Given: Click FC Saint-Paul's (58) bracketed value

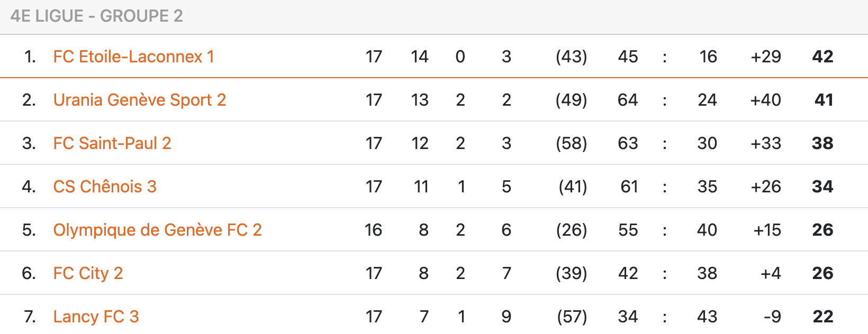Looking at the screenshot, I should tap(571, 143).
